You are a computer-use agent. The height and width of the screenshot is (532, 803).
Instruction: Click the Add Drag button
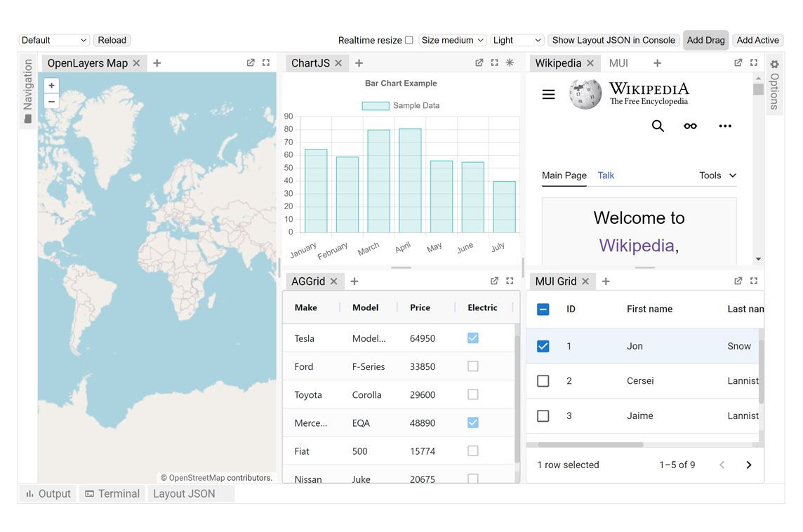point(705,40)
